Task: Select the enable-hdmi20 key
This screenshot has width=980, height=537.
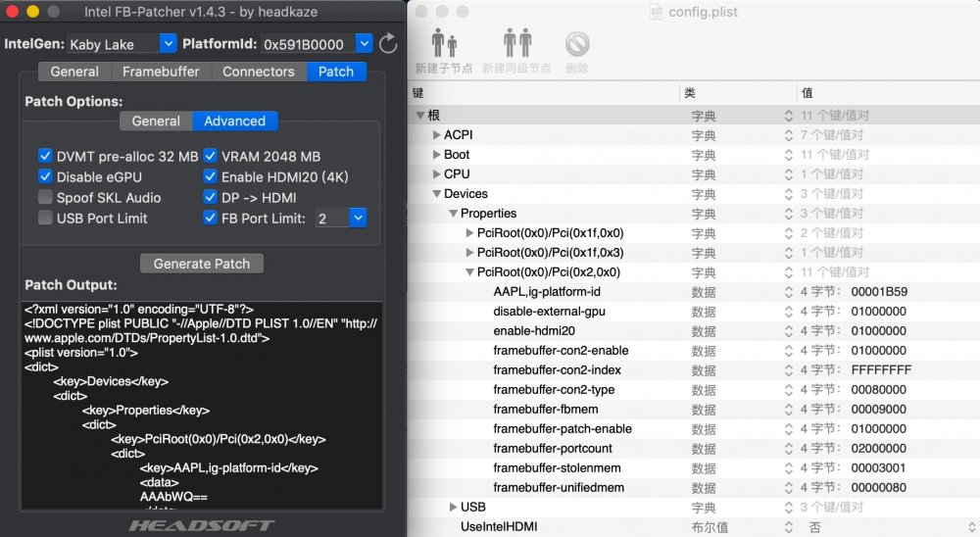Action: coord(534,330)
